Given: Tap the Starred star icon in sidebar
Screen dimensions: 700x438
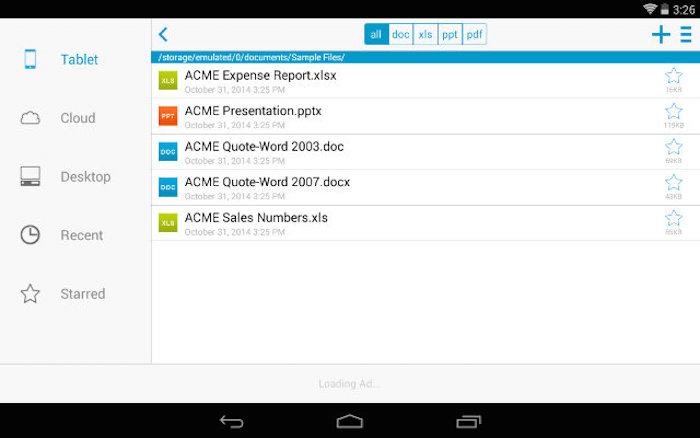Looking at the screenshot, I should 30,293.
